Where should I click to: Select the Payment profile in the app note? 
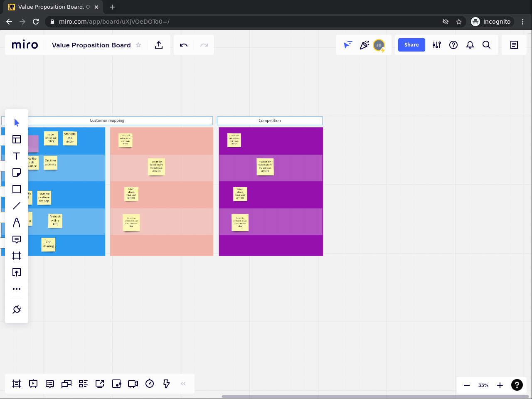pyautogui.click(x=44, y=198)
